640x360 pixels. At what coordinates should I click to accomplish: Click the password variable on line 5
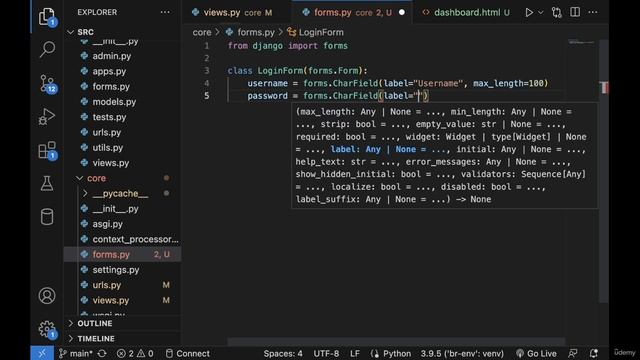coord(267,96)
